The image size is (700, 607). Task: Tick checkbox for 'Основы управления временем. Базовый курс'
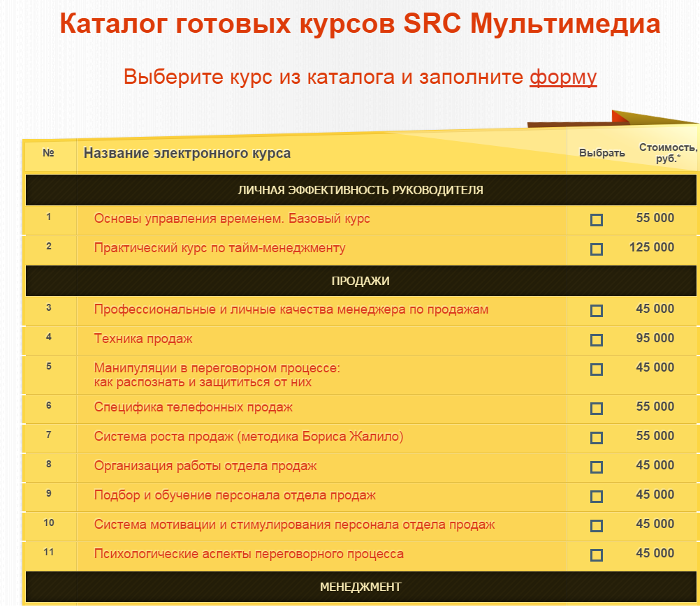[597, 220]
